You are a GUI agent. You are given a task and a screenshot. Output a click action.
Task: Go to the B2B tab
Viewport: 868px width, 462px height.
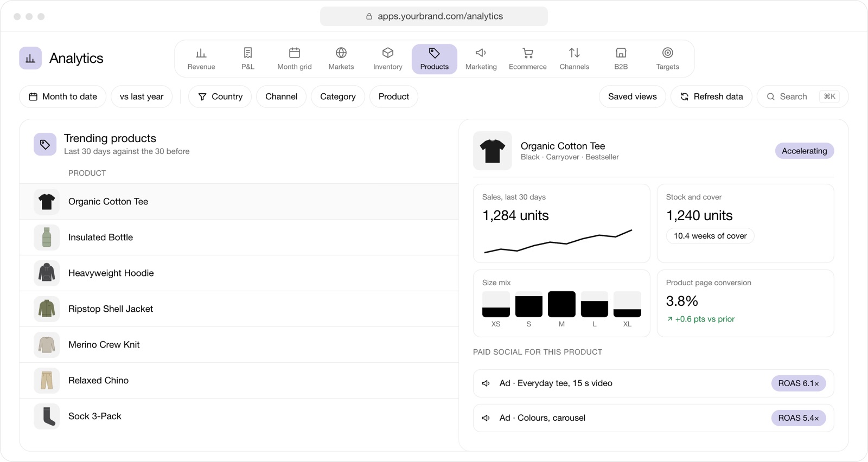coord(621,59)
